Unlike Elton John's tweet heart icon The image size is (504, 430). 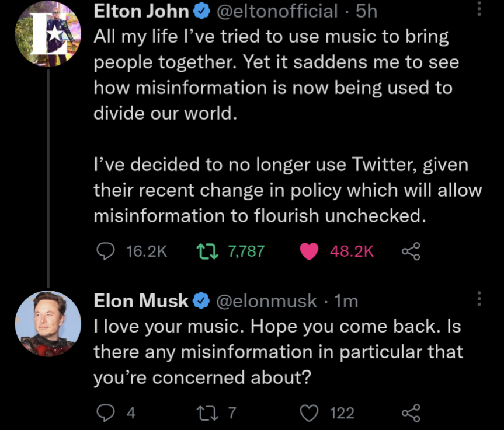pos(309,251)
